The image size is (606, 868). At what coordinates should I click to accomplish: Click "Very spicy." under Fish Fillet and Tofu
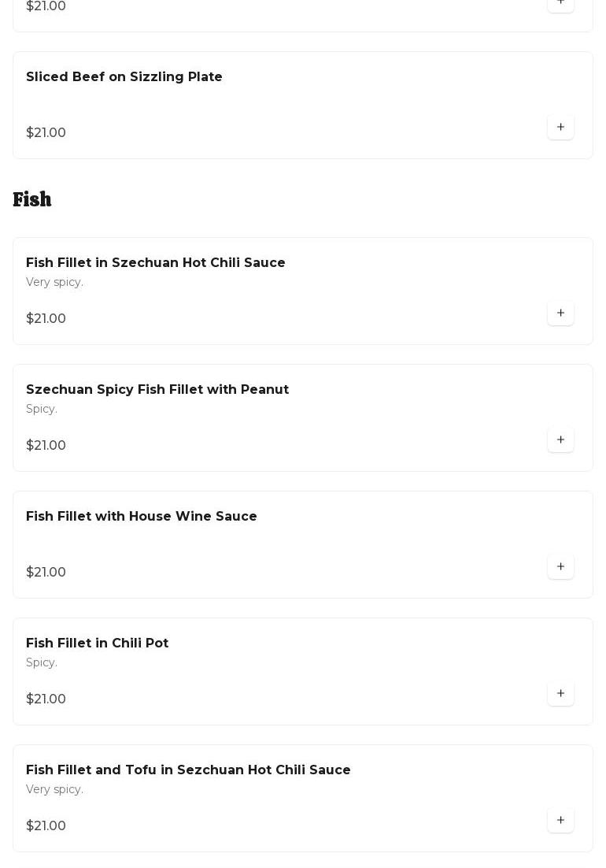pyautogui.click(x=54, y=789)
